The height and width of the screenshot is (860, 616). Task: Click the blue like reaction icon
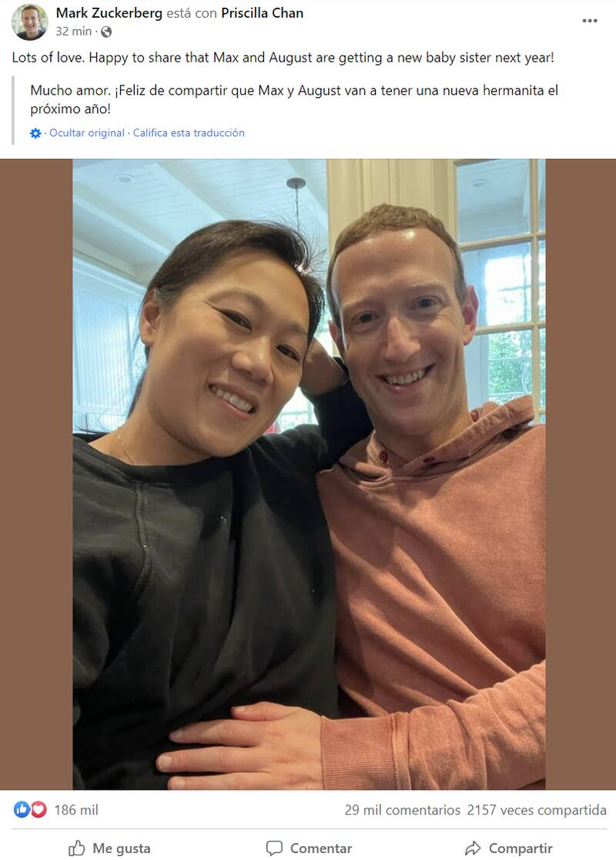[22, 809]
